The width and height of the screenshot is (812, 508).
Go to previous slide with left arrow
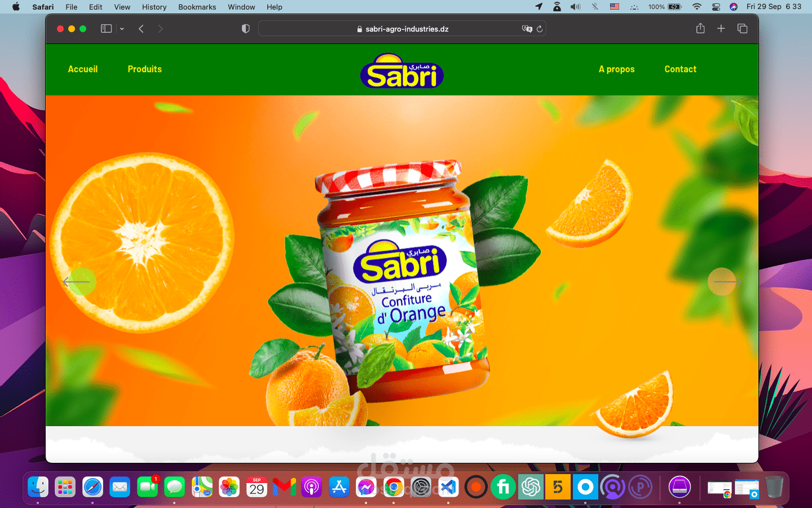[77, 282]
